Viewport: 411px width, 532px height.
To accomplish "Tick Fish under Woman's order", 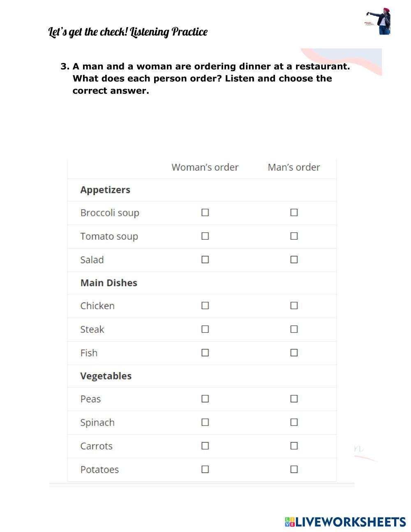I will point(205,353).
